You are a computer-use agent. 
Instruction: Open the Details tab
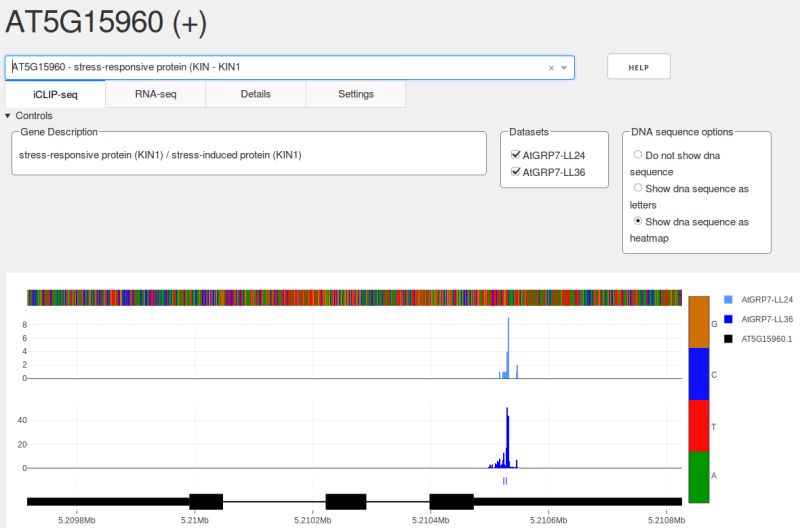point(256,94)
